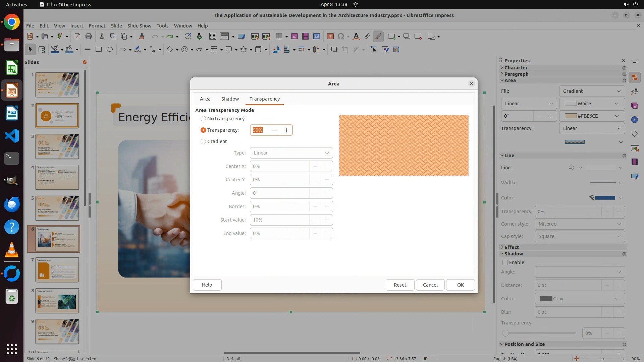Open the Crop image tool
Viewport: 644px width, 362px height.
tap(345, 50)
